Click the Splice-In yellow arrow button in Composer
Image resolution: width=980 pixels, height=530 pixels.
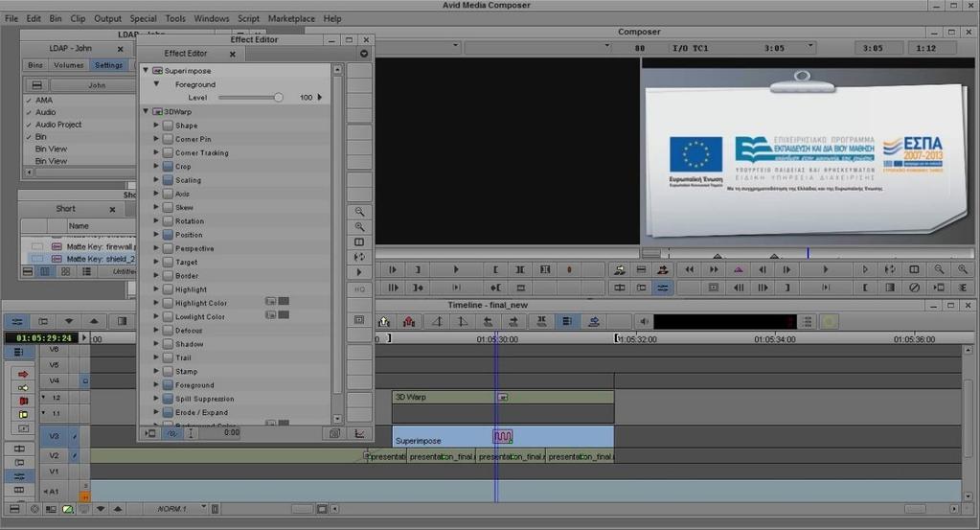(619, 270)
